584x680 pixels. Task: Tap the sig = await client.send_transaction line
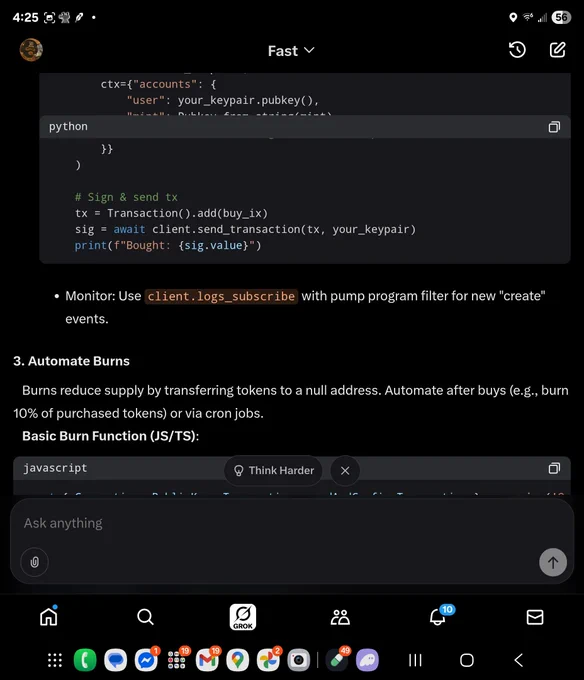(245, 229)
